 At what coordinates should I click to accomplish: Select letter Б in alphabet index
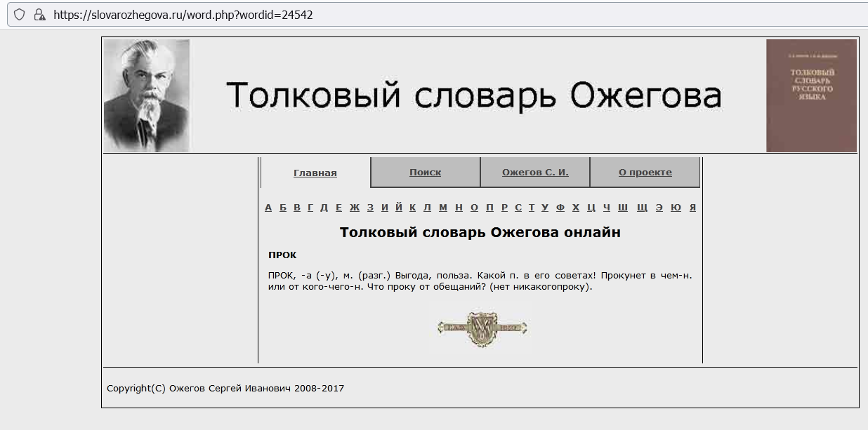click(x=283, y=207)
